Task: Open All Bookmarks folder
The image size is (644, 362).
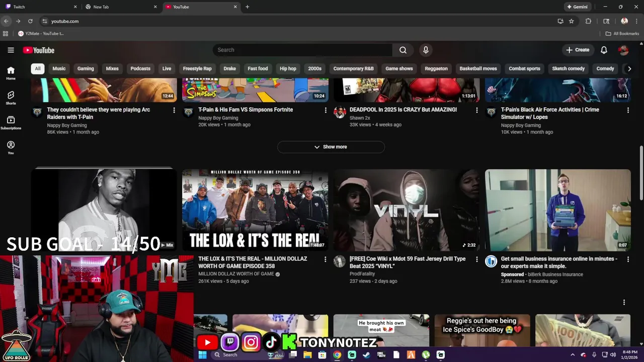Action: click(622, 34)
